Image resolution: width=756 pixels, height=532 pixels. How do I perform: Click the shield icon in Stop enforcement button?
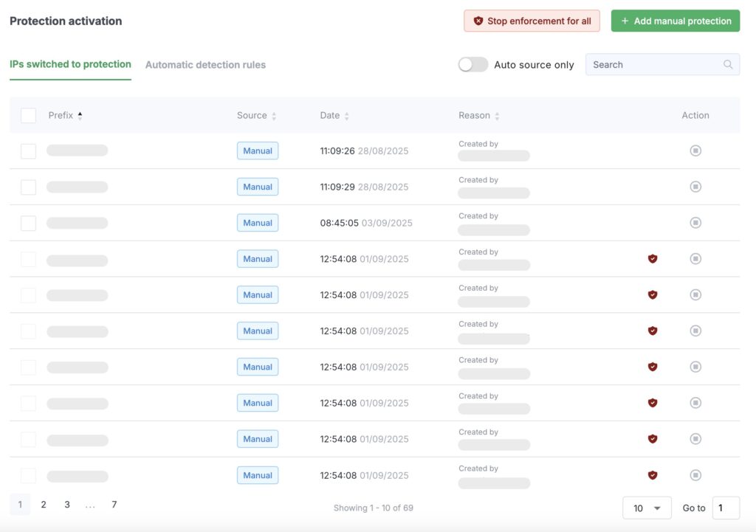478,21
